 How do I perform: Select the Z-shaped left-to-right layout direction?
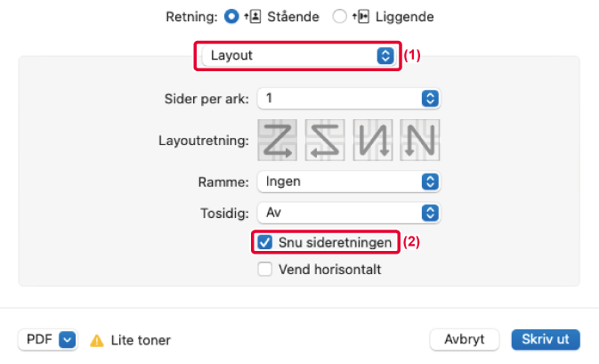pos(279,141)
